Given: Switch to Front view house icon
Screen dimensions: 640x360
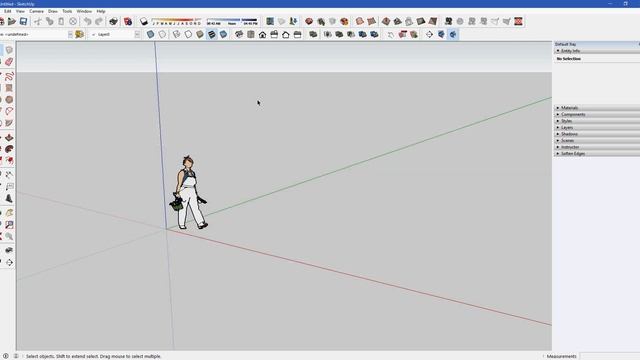Looking at the screenshot, I should [262, 35].
